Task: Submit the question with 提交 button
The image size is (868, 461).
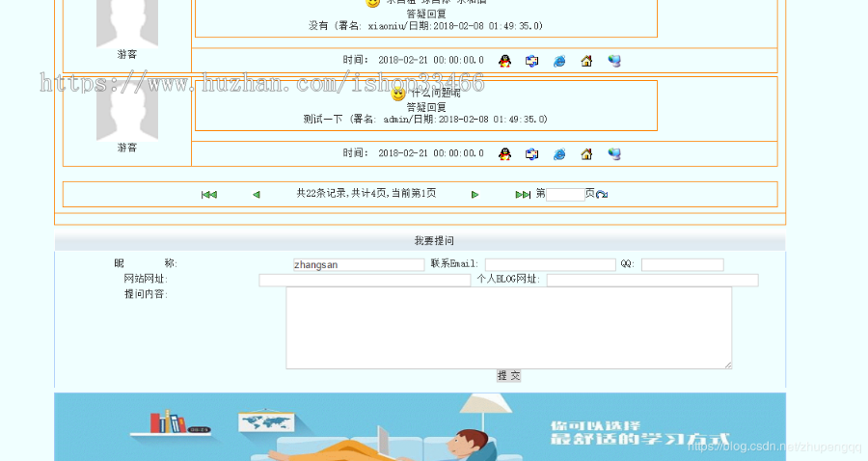Action: 508,376
